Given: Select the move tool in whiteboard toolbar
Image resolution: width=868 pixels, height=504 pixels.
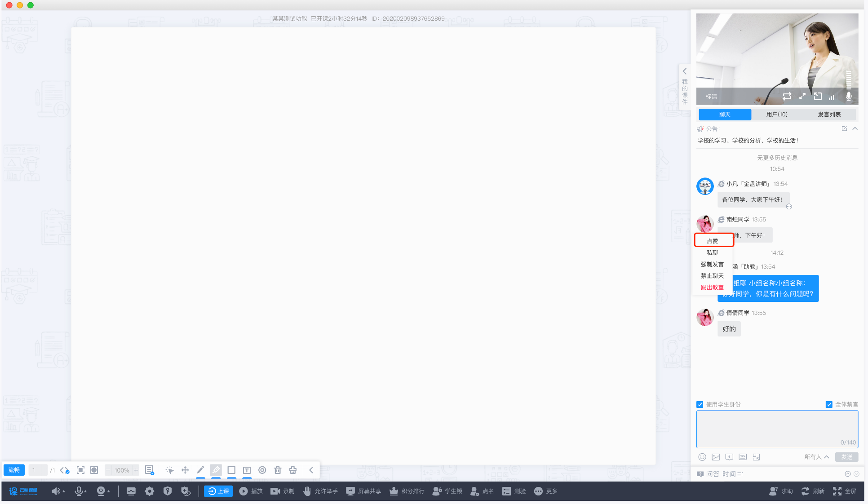Looking at the screenshot, I should pyautogui.click(x=185, y=470).
